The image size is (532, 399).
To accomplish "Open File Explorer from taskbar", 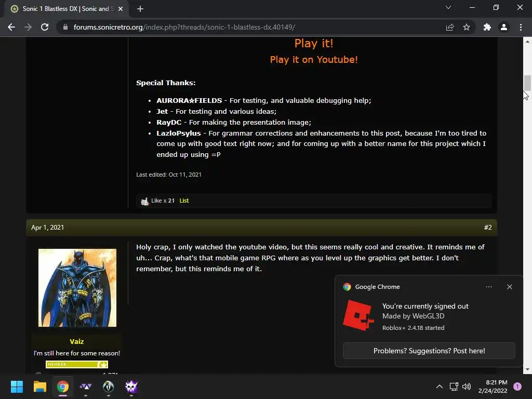I will (39, 387).
